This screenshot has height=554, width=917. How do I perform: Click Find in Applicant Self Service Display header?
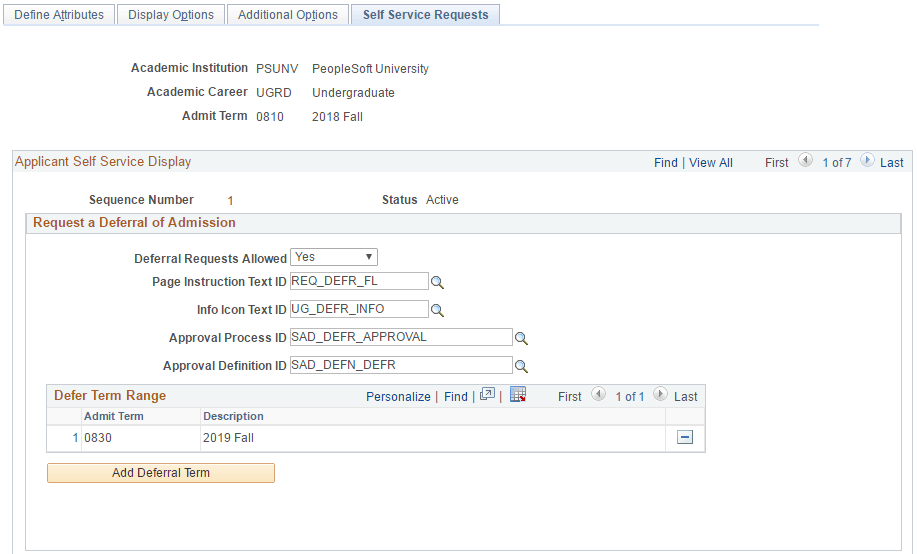(x=666, y=163)
